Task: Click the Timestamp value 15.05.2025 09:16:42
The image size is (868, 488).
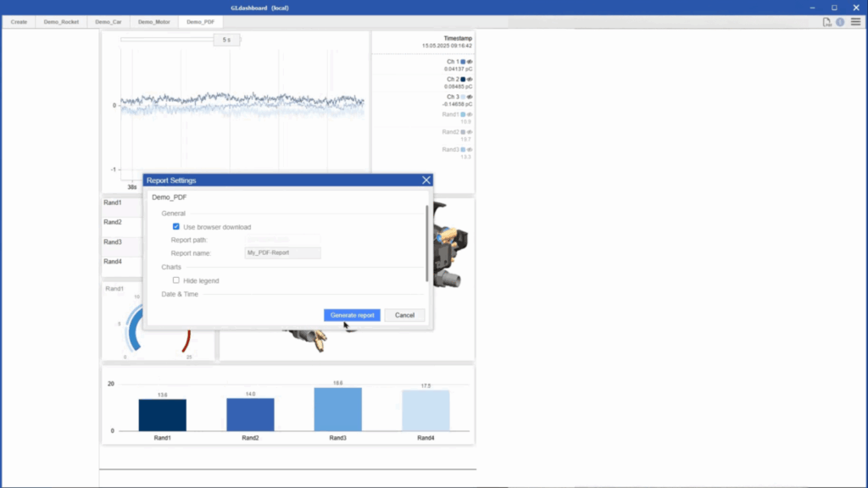Action: point(448,46)
